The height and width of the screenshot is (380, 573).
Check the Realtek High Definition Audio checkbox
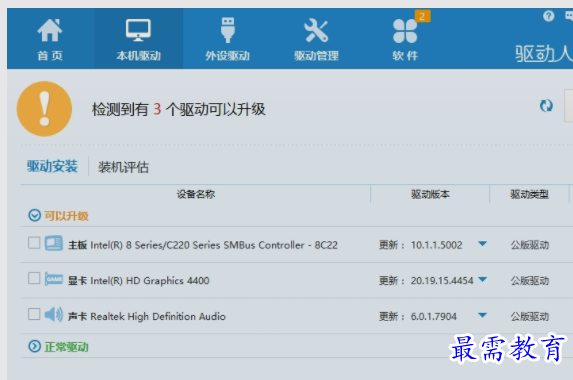coord(34,314)
